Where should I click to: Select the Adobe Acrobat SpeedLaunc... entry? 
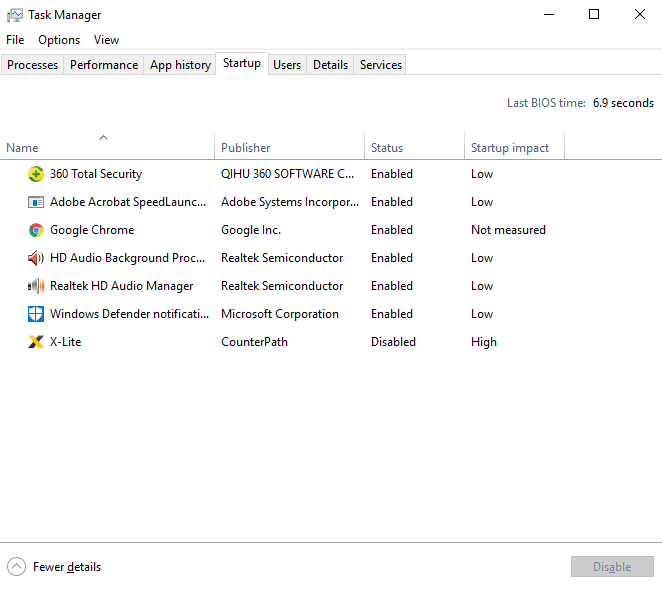(x=128, y=202)
